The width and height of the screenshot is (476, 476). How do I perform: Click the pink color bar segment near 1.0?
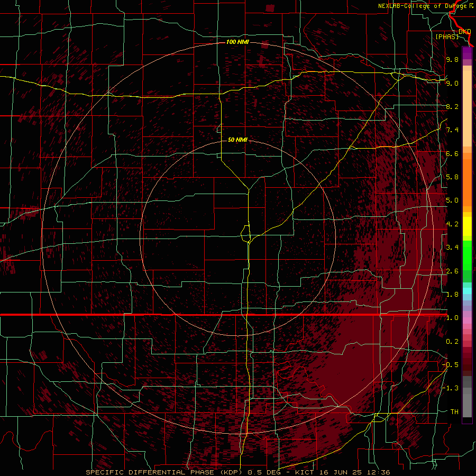coord(467,321)
